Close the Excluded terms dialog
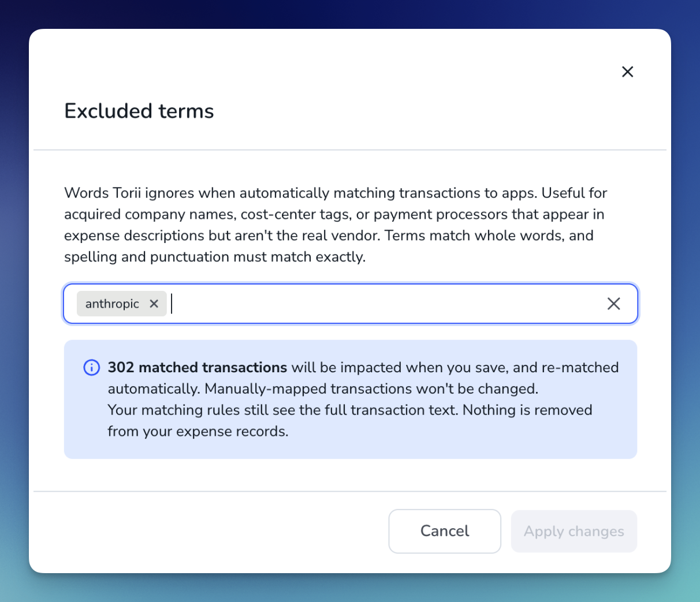Image resolution: width=700 pixels, height=602 pixels. 627,72
